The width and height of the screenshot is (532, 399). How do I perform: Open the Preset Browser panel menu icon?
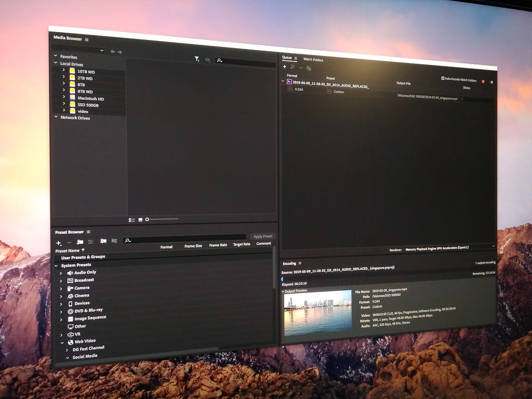tap(89, 232)
